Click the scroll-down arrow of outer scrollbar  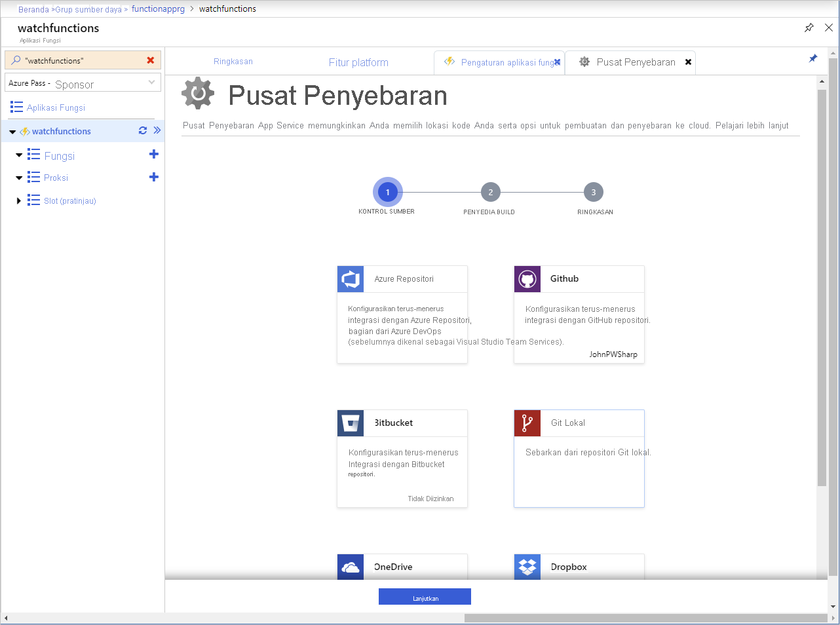tap(833, 607)
